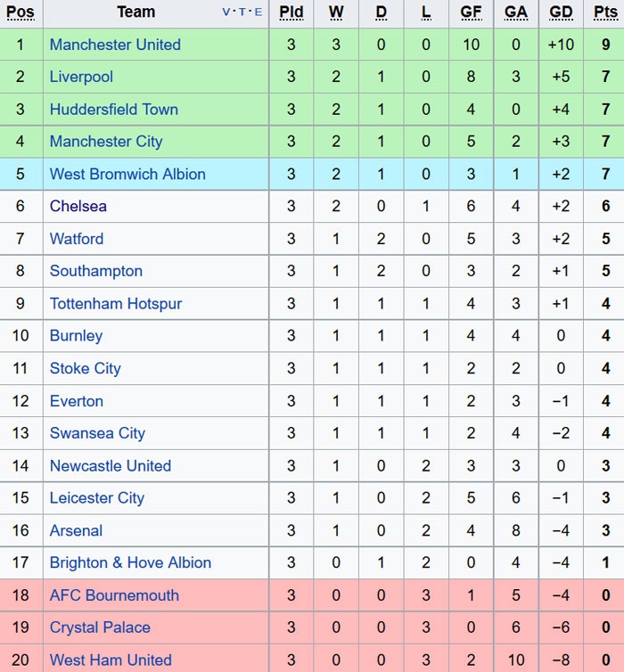Click the Chelsea team link
The image size is (624, 672).
tap(78, 206)
